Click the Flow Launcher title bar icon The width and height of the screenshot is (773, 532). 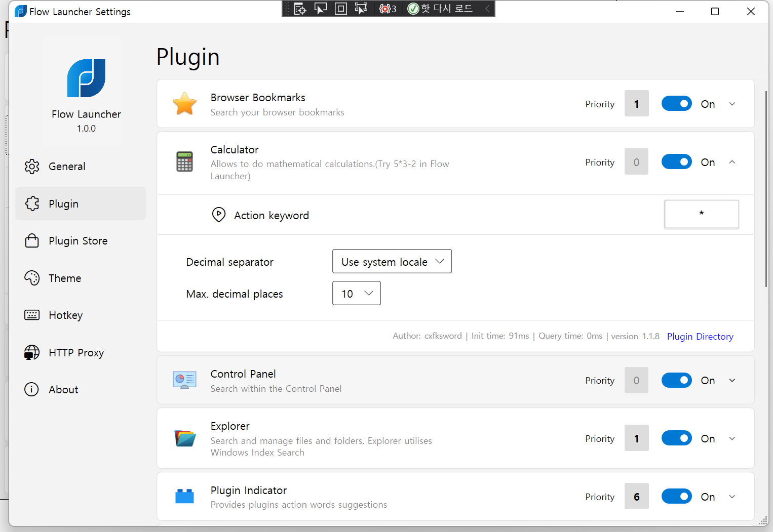click(21, 11)
